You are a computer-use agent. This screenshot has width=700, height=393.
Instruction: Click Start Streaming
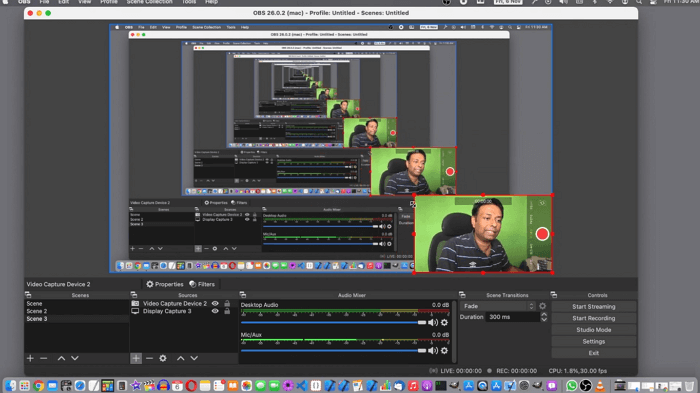[x=594, y=307]
